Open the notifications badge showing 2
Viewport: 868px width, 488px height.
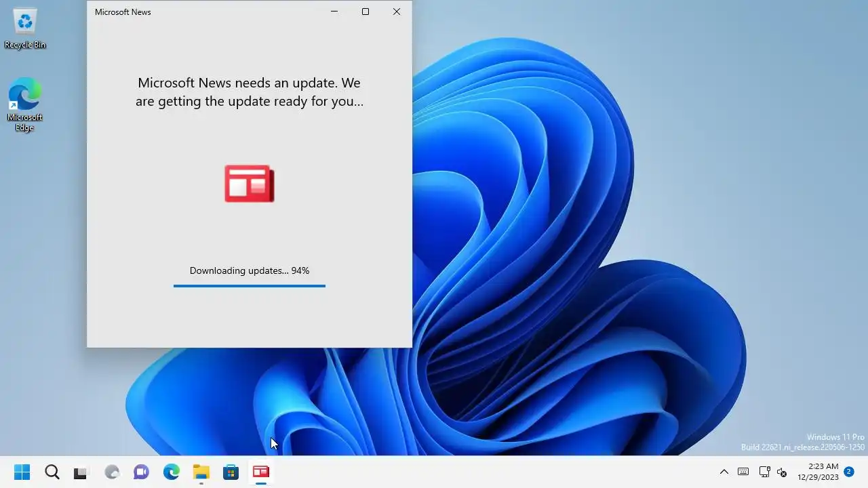click(848, 472)
